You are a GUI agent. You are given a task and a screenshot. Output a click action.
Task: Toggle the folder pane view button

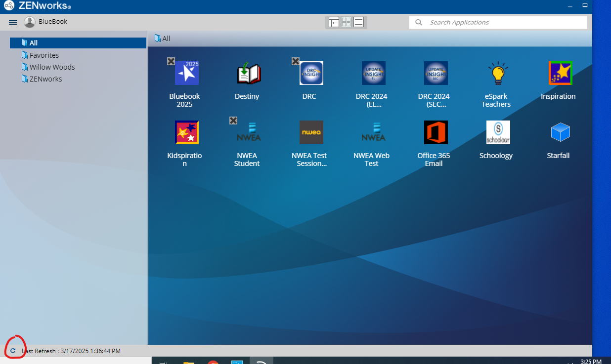[x=334, y=22]
